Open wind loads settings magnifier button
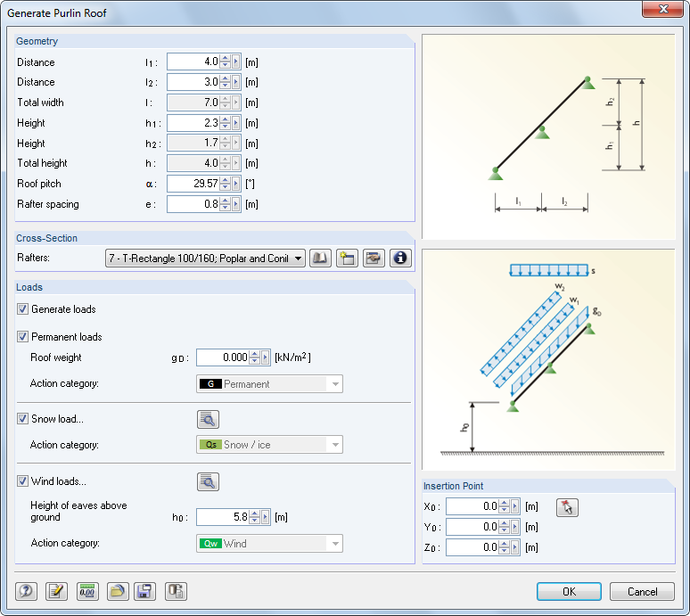The width and height of the screenshot is (690, 616). [208, 481]
